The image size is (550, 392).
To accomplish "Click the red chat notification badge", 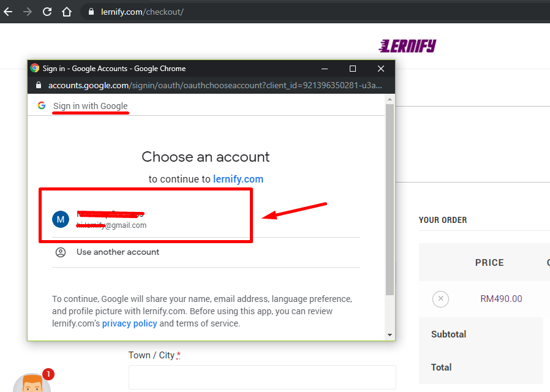I will pyautogui.click(x=48, y=374).
